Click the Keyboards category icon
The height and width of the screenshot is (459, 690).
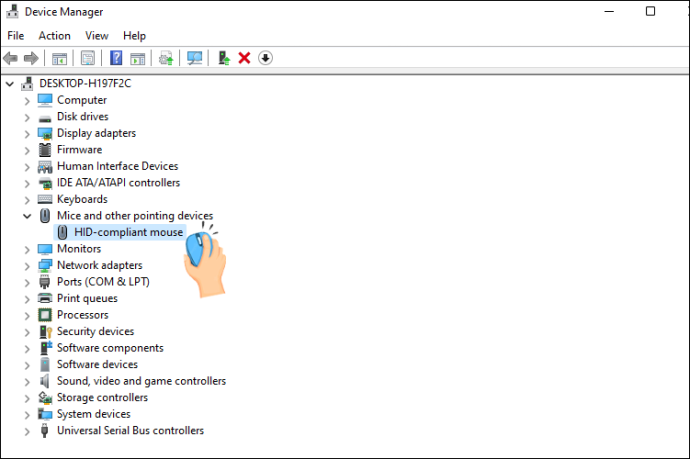(45, 199)
